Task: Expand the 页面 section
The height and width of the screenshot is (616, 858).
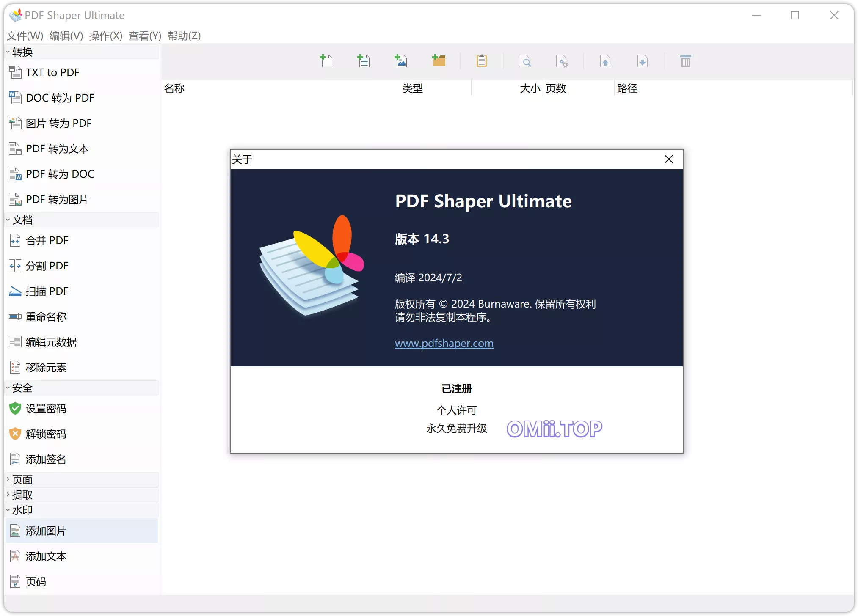Action: tap(8, 480)
